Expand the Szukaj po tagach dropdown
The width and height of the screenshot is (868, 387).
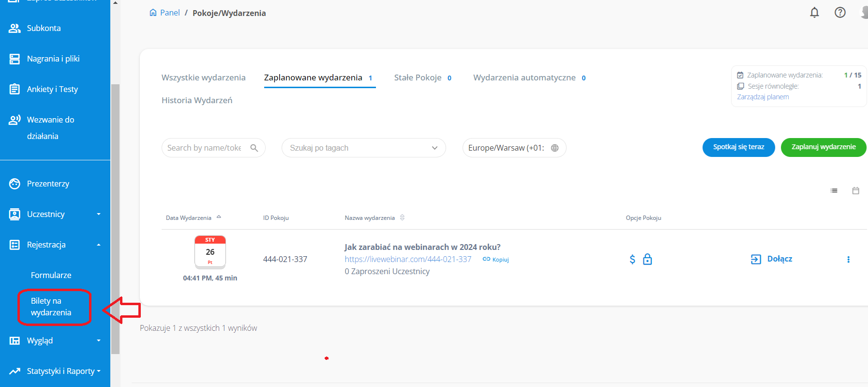tap(434, 148)
